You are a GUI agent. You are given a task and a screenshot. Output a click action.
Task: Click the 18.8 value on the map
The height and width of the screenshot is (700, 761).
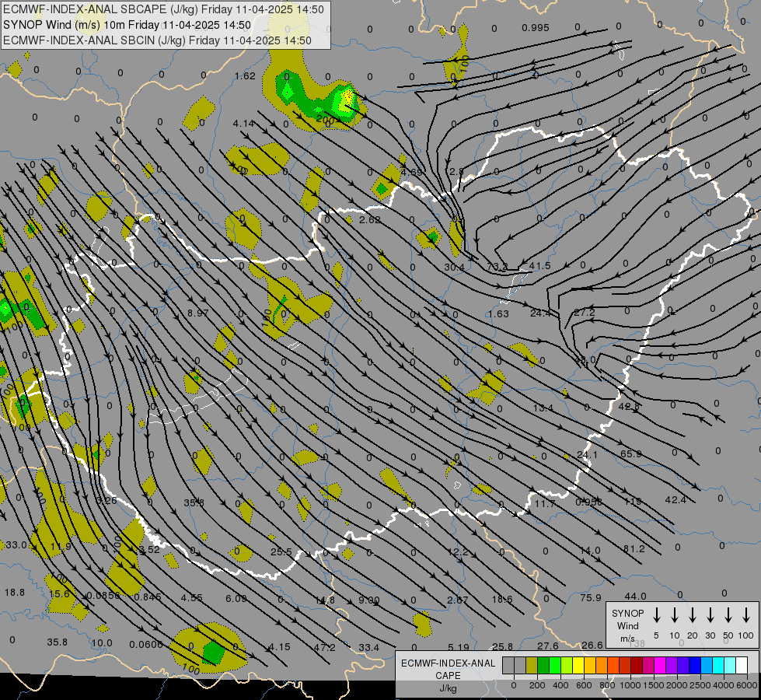click(x=15, y=592)
